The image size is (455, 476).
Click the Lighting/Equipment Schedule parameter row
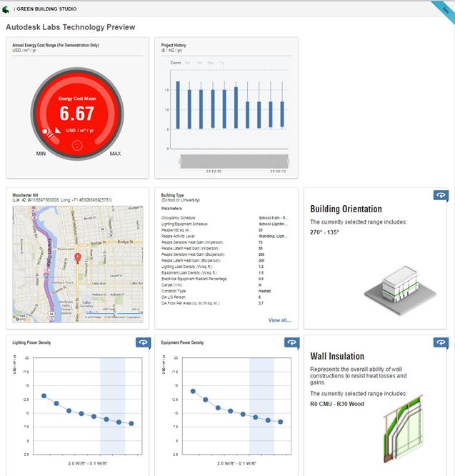click(x=225, y=224)
